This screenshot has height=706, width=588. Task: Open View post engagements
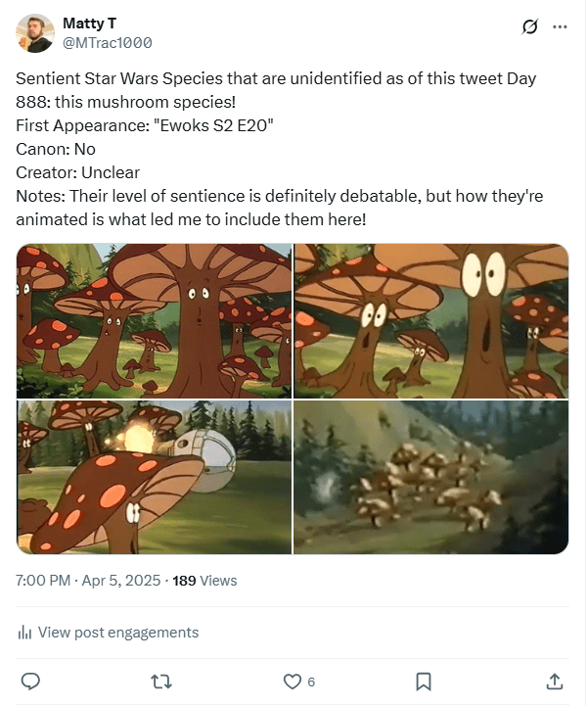[x=117, y=633]
